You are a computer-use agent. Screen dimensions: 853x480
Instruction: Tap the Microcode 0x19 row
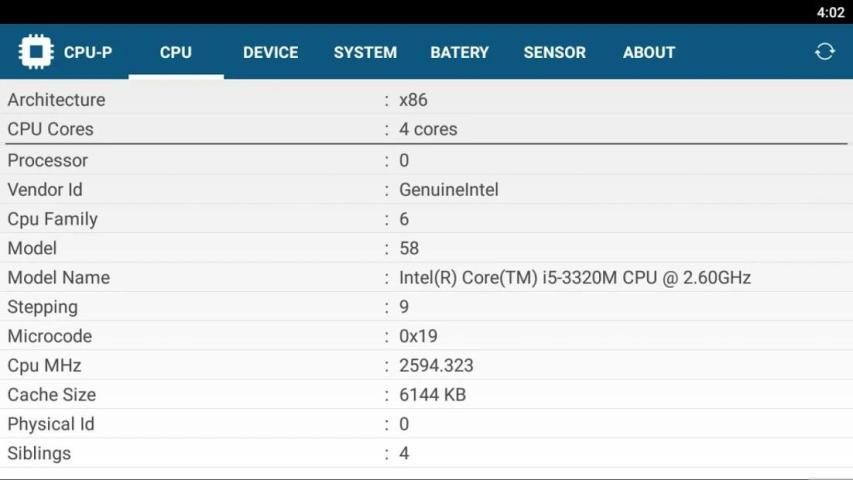(426, 336)
